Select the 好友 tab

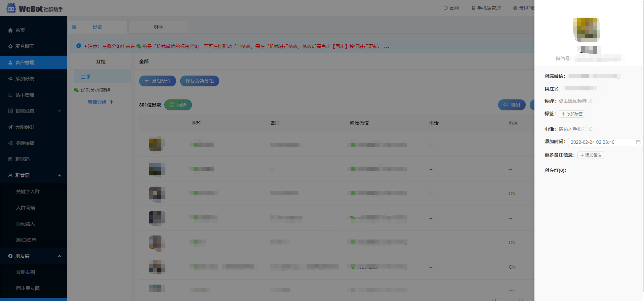97,27
